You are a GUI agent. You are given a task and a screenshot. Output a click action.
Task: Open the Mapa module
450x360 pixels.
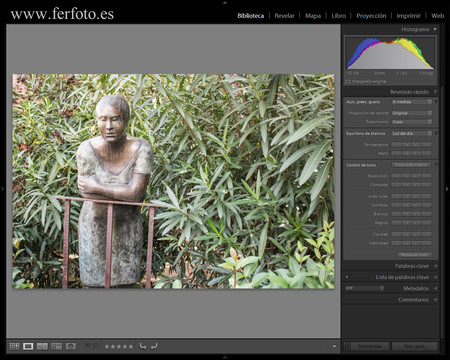click(313, 16)
